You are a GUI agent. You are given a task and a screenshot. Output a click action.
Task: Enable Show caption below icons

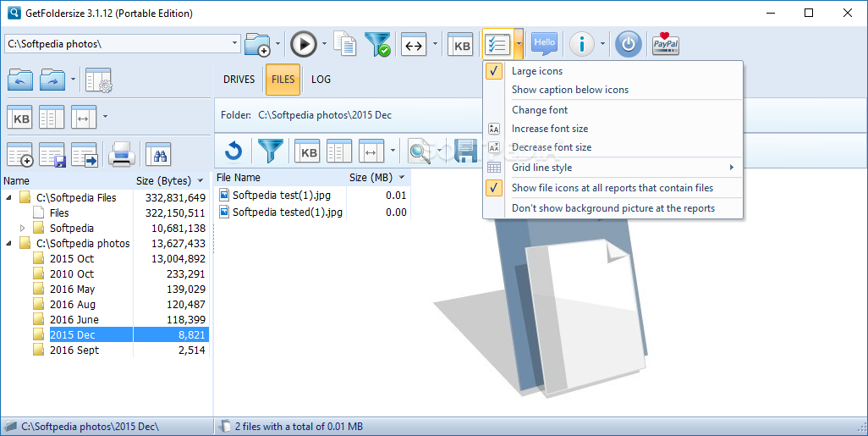tap(613, 90)
